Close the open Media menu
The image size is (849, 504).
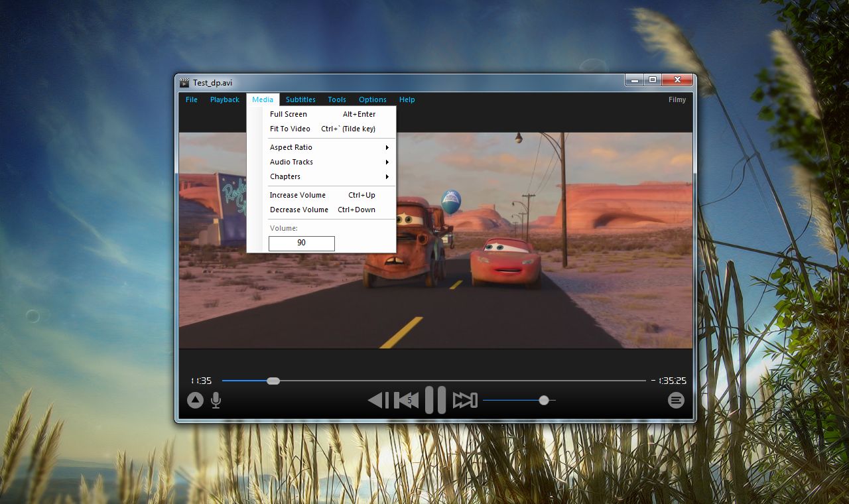click(x=263, y=99)
